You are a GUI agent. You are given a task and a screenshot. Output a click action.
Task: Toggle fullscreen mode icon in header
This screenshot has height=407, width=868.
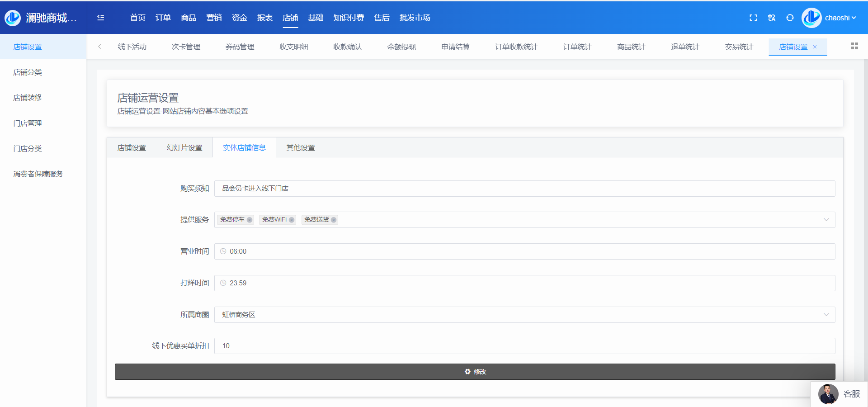(x=753, y=18)
